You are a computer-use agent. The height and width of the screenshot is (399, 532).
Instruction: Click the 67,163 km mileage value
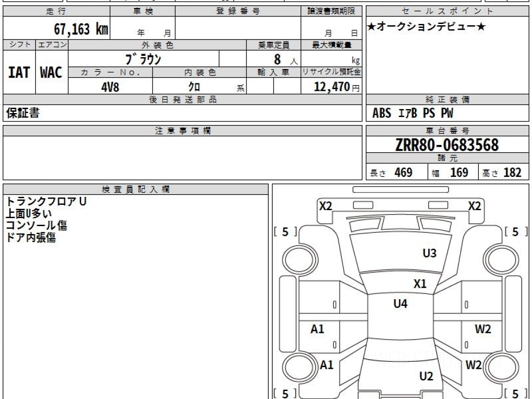click(x=82, y=29)
